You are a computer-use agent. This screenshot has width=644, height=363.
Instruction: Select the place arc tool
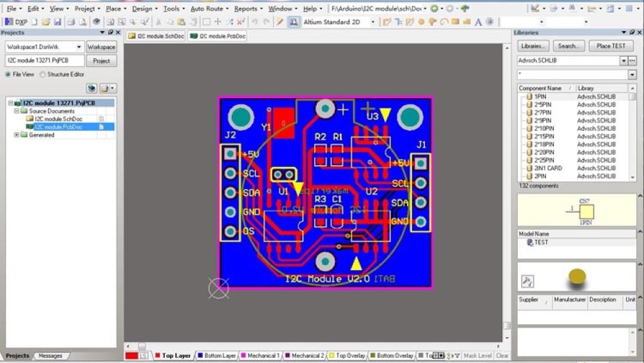444,22
